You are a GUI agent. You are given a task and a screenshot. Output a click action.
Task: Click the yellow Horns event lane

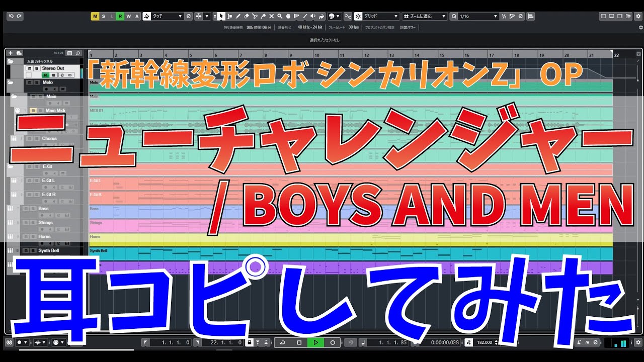pyautogui.click(x=351, y=240)
